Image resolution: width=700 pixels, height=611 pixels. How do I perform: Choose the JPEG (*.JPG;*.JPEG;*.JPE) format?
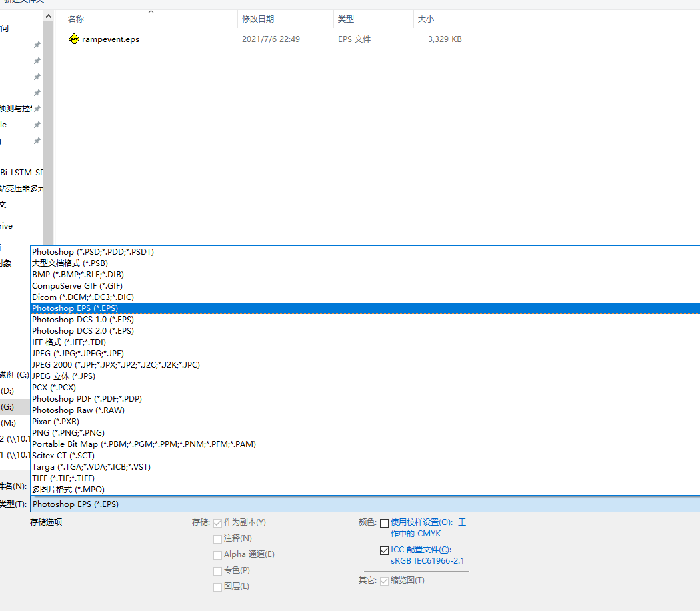pos(365,354)
